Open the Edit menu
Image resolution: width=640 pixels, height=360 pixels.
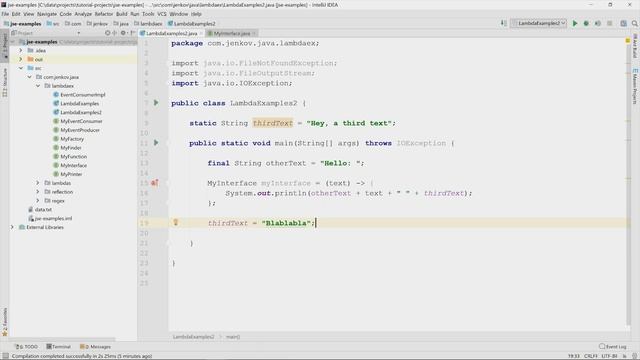(16, 14)
